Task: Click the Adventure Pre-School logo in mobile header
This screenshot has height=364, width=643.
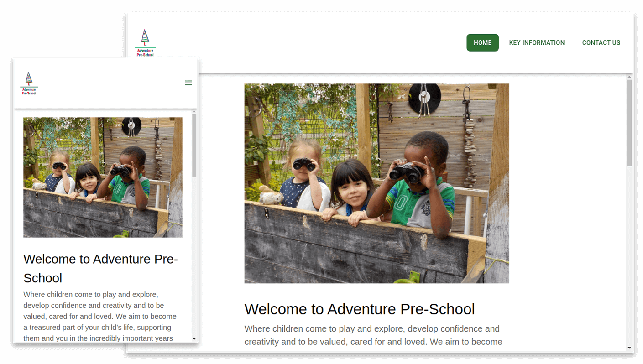Action: [29, 83]
